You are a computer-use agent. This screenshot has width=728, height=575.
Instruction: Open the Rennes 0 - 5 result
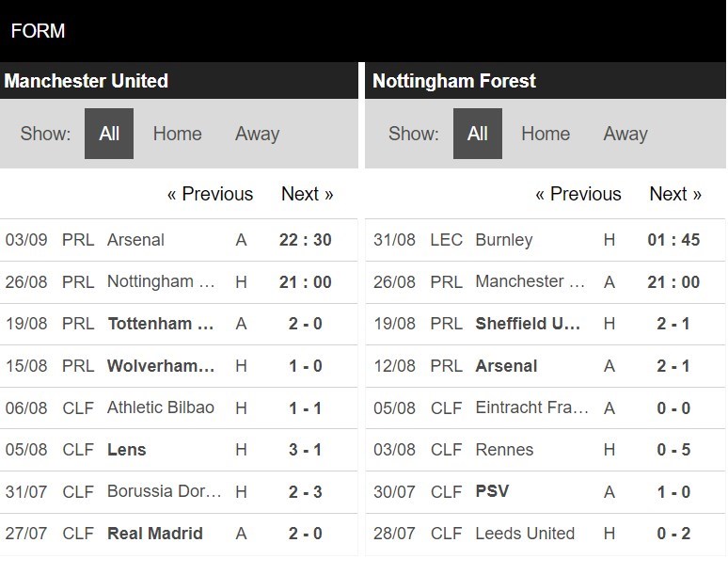(x=546, y=450)
